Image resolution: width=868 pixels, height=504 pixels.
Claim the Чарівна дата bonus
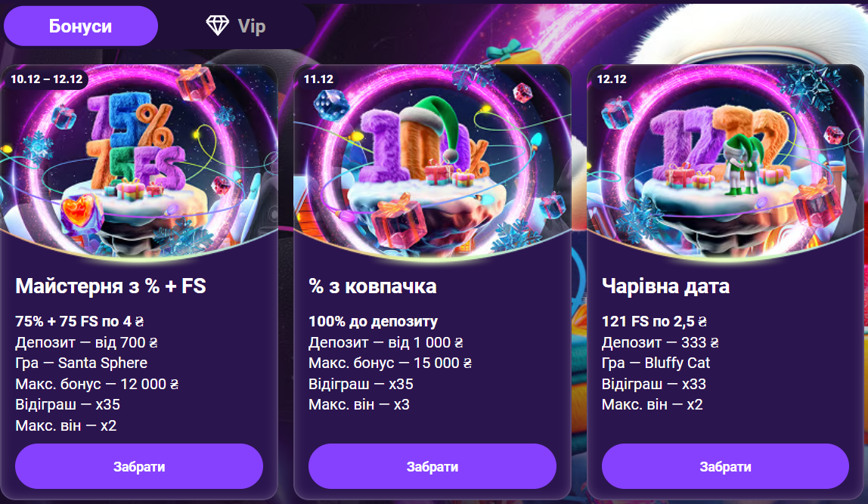coord(725,466)
